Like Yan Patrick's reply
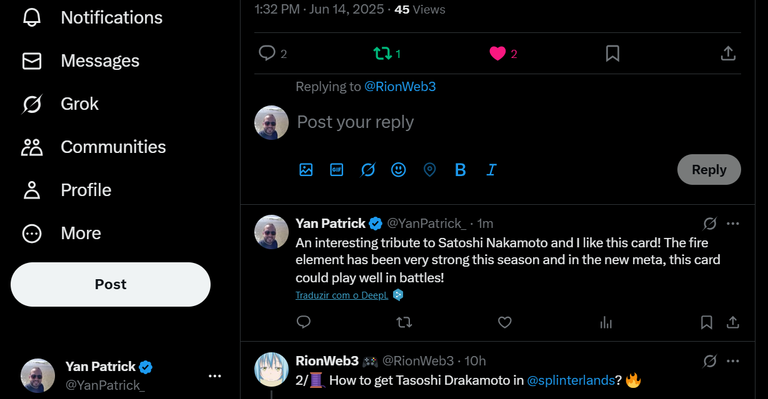 [x=504, y=322]
